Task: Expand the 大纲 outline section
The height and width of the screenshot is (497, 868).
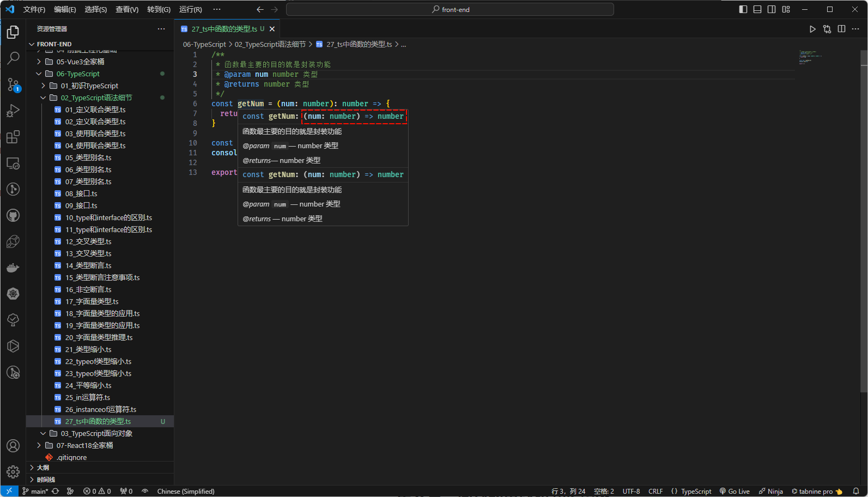Action: tap(43, 468)
